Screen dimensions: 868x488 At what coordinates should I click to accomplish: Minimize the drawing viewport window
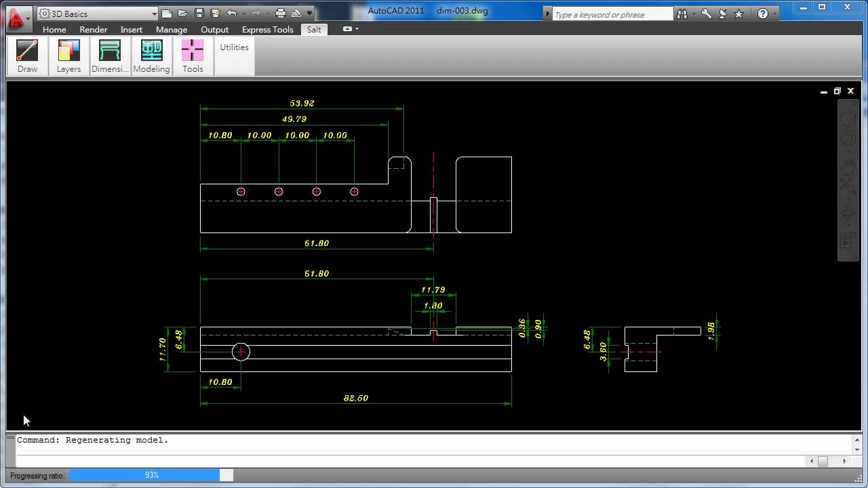(824, 91)
